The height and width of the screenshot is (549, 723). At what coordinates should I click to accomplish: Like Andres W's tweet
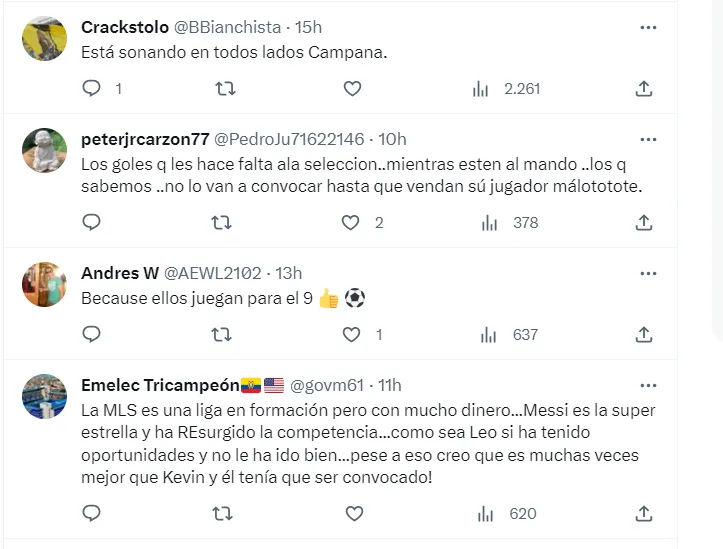350,334
